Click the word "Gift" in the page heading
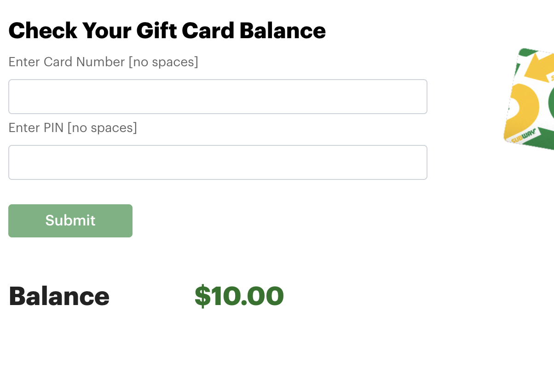The image size is (554, 392). (x=156, y=31)
